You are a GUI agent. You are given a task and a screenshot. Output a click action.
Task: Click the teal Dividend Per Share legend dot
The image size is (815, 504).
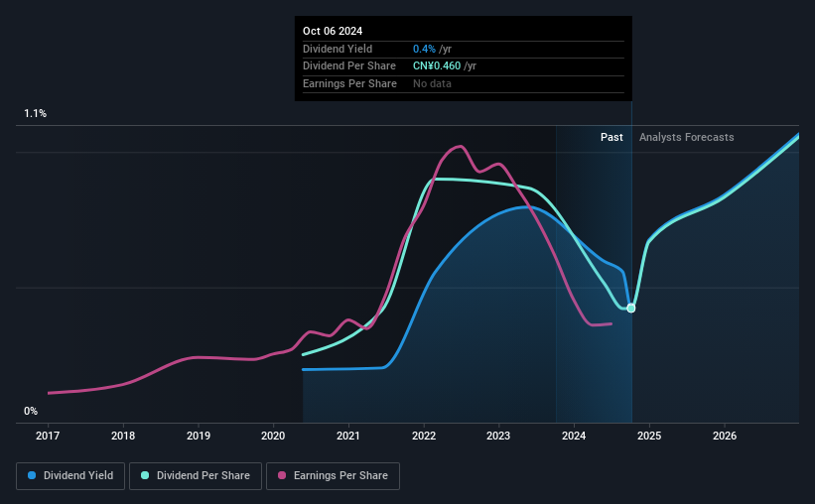click(145, 475)
